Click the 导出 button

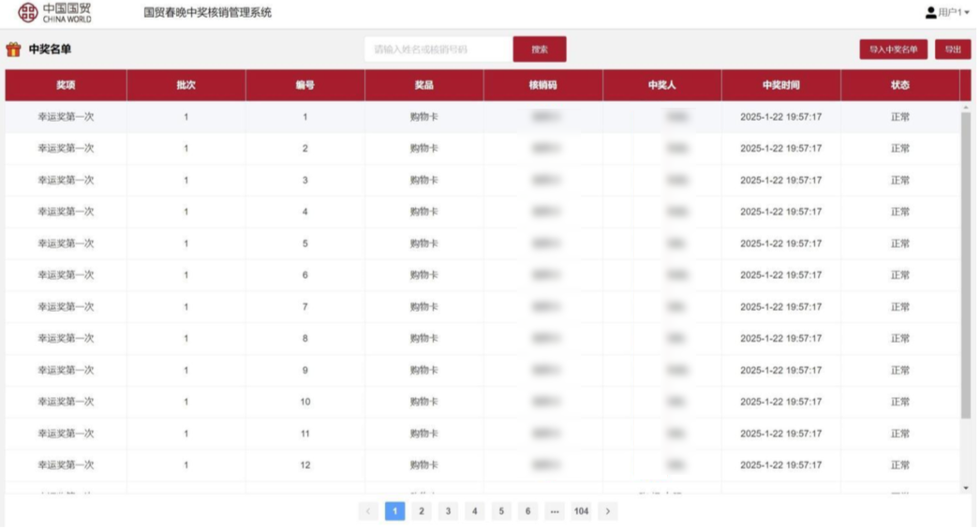coord(952,50)
